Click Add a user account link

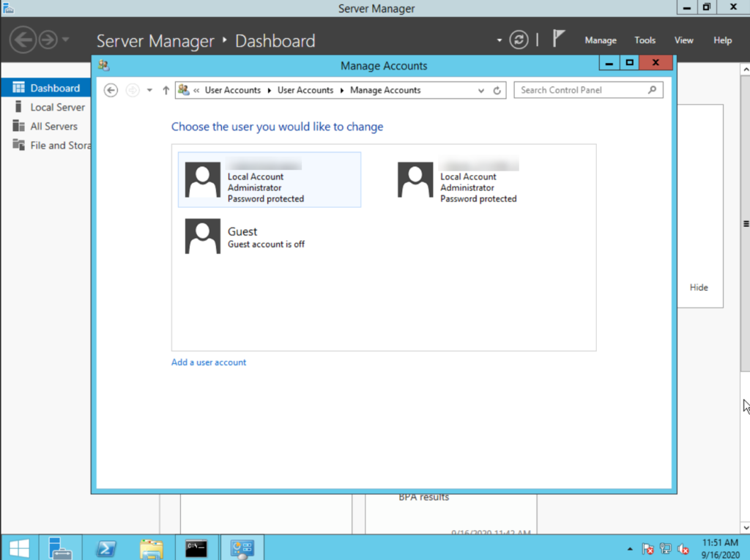click(x=209, y=362)
